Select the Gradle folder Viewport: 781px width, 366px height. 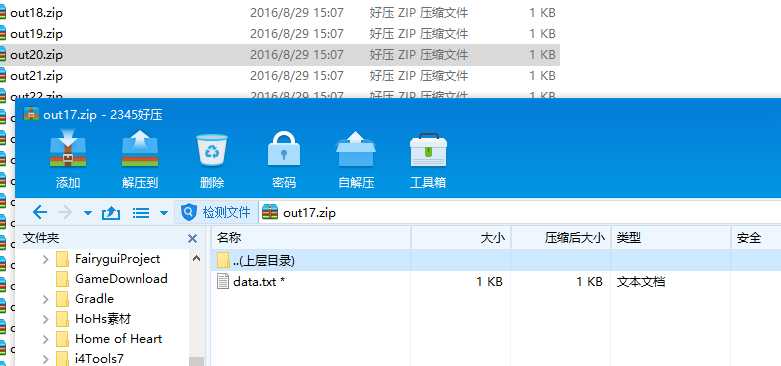[x=94, y=299]
